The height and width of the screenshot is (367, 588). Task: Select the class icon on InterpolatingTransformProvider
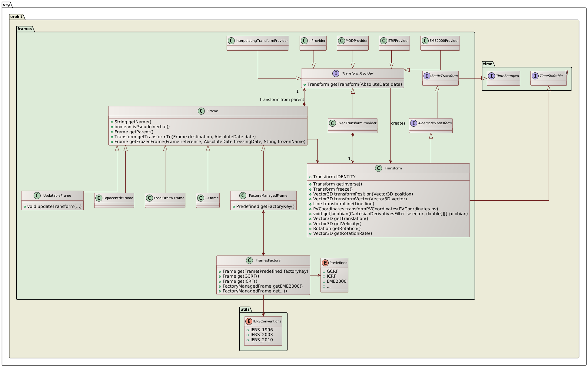(232, 40)
